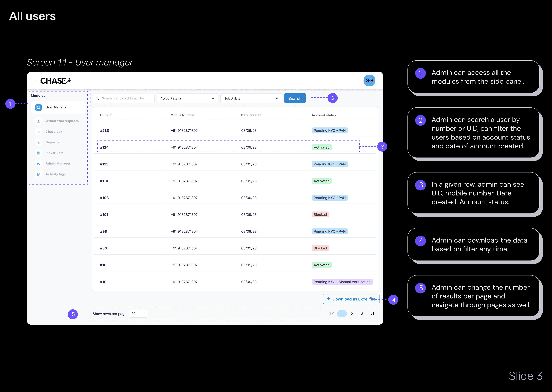Screen dimensions: 552x392
Task: Select the Player Bets sidebar icon
Action: coord(38,153)
